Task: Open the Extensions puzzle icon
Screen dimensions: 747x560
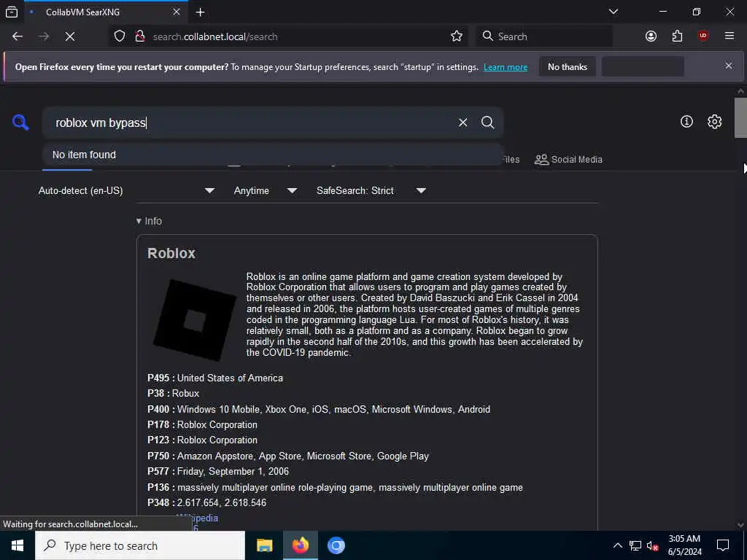Action: point(677,36)
